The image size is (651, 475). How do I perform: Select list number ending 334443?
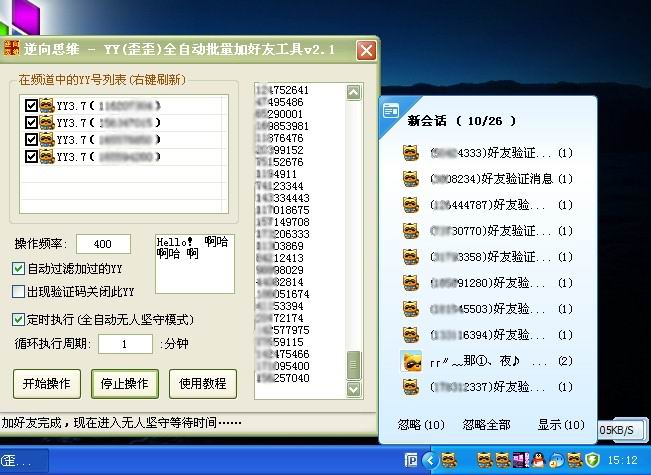pos(283,198)
